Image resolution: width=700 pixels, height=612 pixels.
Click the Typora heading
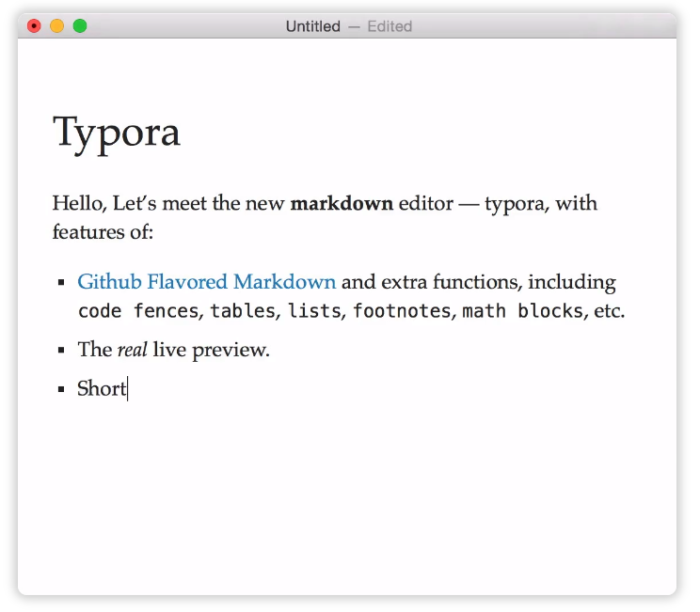click(117, 133)
